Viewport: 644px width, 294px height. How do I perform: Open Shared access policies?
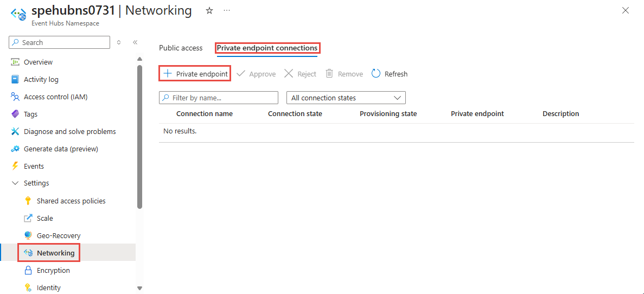pyautogui.click(x=71, y=201)
